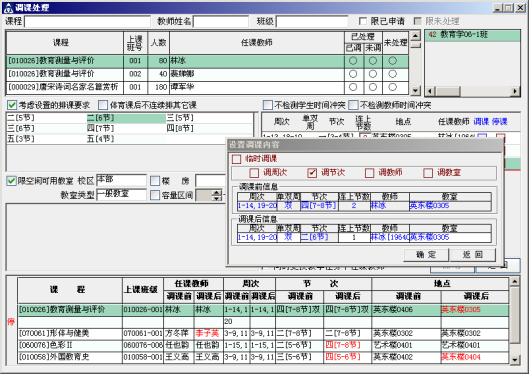The image size is (530, 375).
Task: Enable 限已申请 filter checkbox
Action: 363,21
